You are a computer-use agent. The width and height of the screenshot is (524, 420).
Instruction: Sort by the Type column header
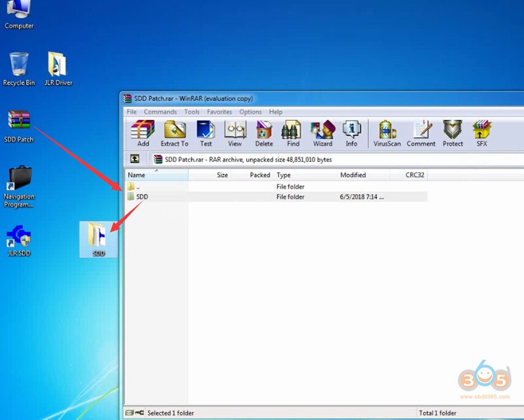tap(305, 175)
